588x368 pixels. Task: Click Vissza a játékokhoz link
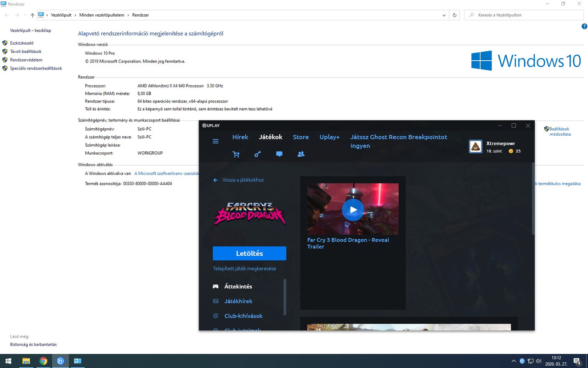243,180
